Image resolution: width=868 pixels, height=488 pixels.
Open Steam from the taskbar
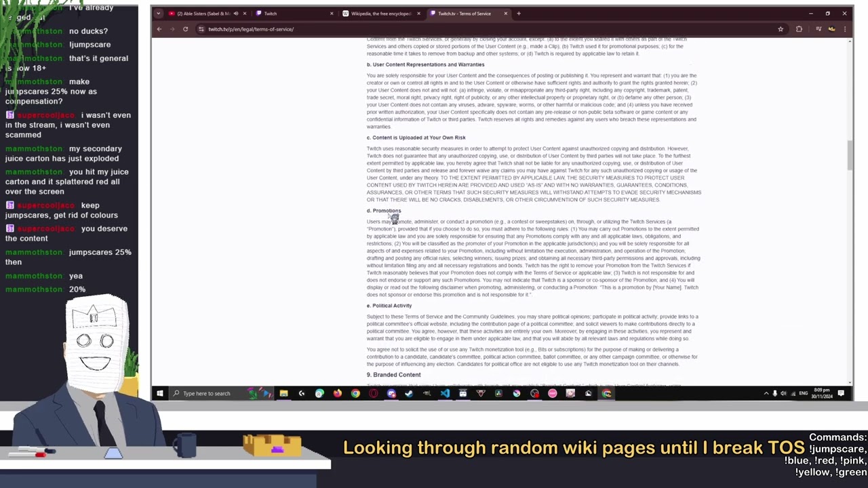pyautogui.click(x=409, y=393)
